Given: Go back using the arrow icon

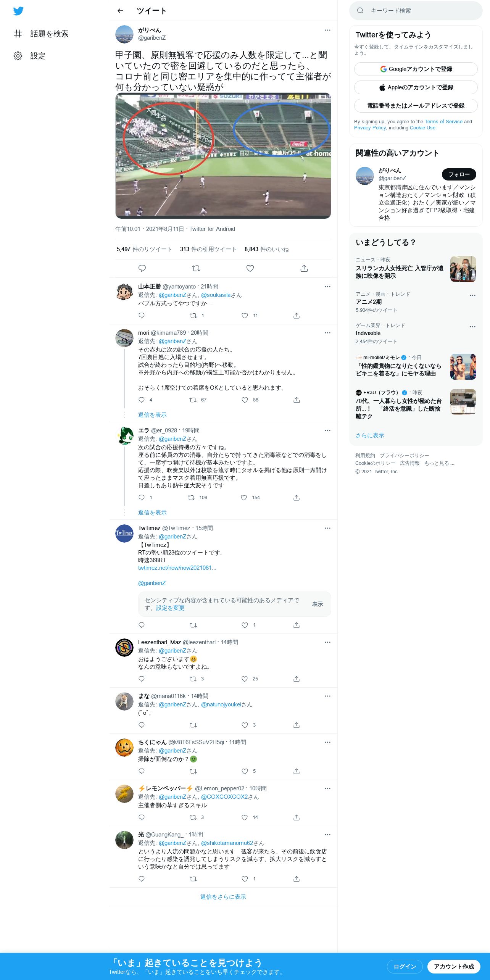Looking at the screenshot, I should point(121,11).
